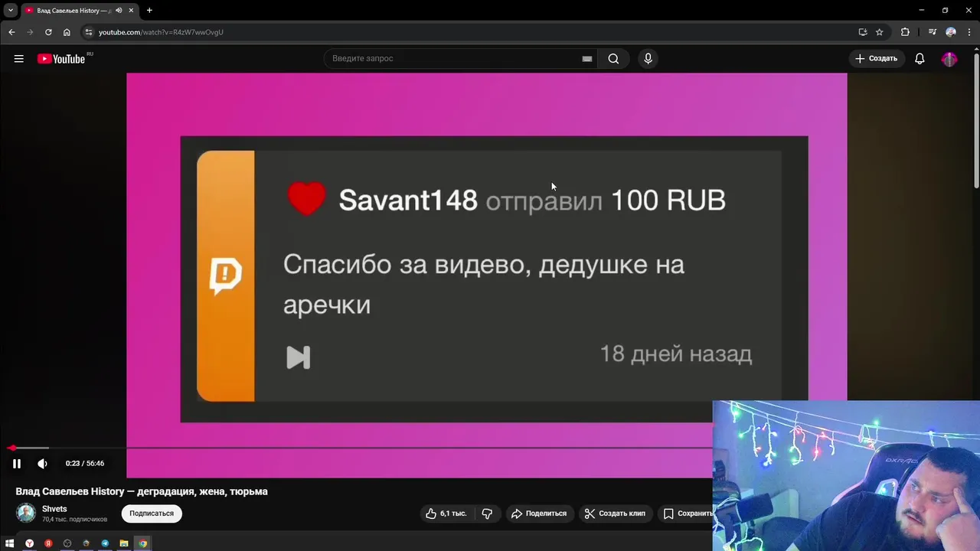Bookmark this page with the star
This screenshot has height=551, width=980.
click(x=880, y=32)
